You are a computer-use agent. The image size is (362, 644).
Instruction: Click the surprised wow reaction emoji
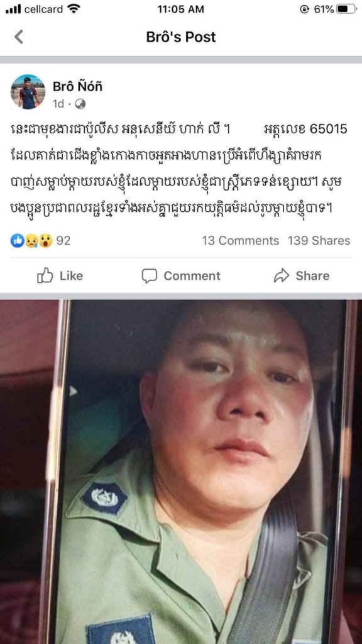pyautogui.click(x=45, y=241)
